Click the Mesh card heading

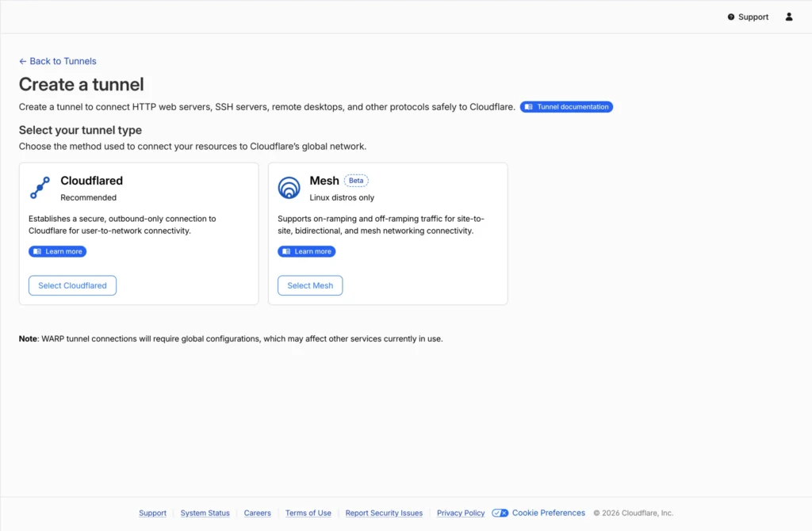(324, 181)
